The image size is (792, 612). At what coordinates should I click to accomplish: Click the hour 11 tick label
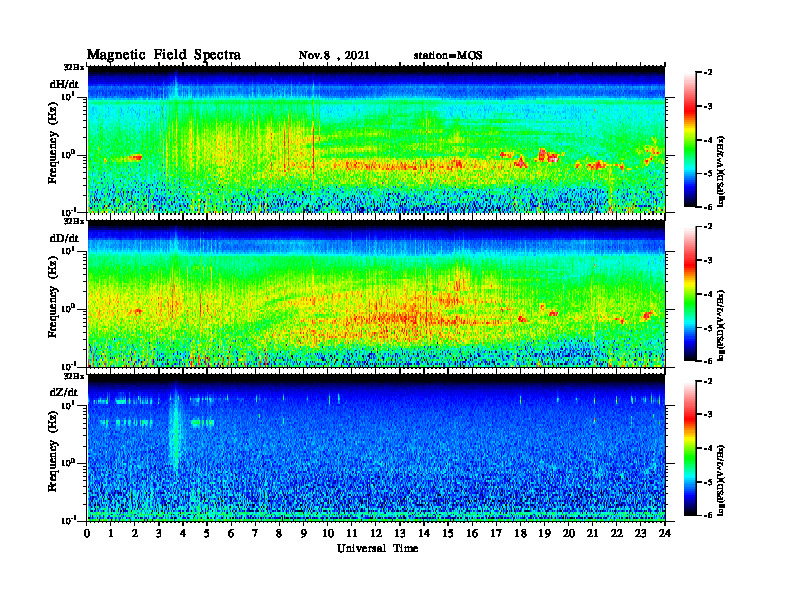point(352,533)
